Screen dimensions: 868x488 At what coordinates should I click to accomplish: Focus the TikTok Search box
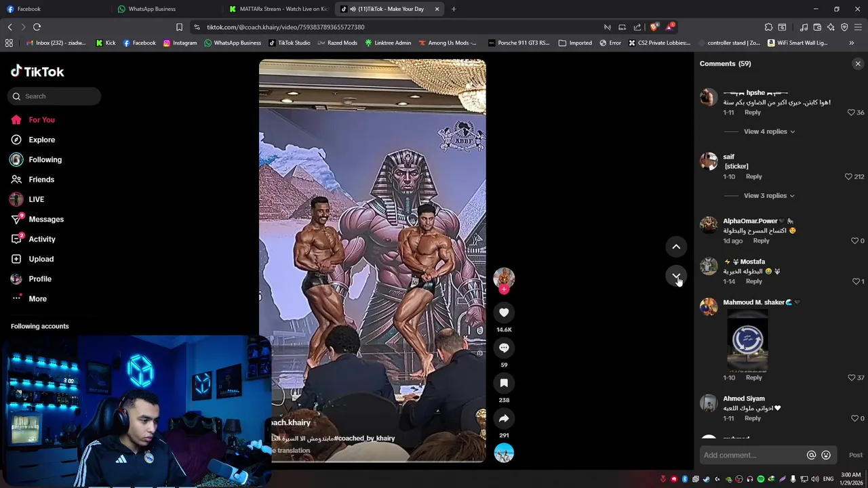[54, 96]
